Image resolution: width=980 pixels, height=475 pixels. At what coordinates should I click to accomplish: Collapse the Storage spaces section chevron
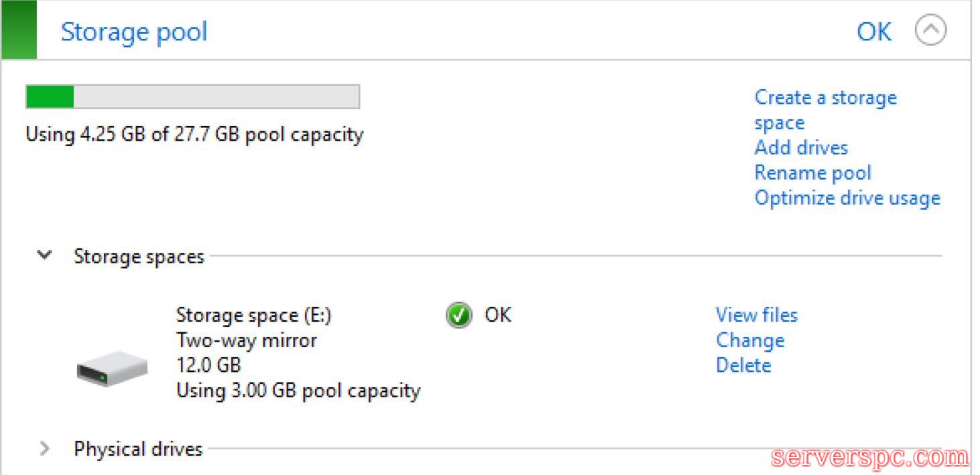pyautogui.click(x=45, y=255)
